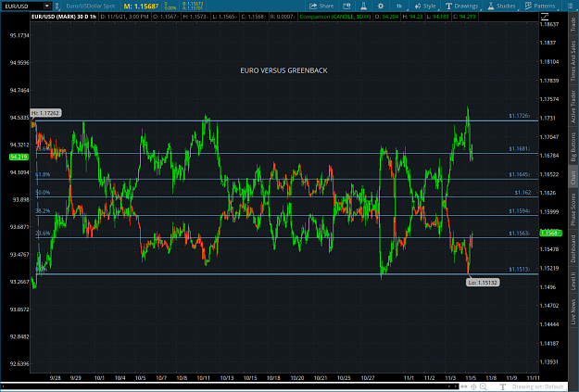Click the quote details icon next to Share
This screenshot has height=392, width=579.
coord(346,6)
